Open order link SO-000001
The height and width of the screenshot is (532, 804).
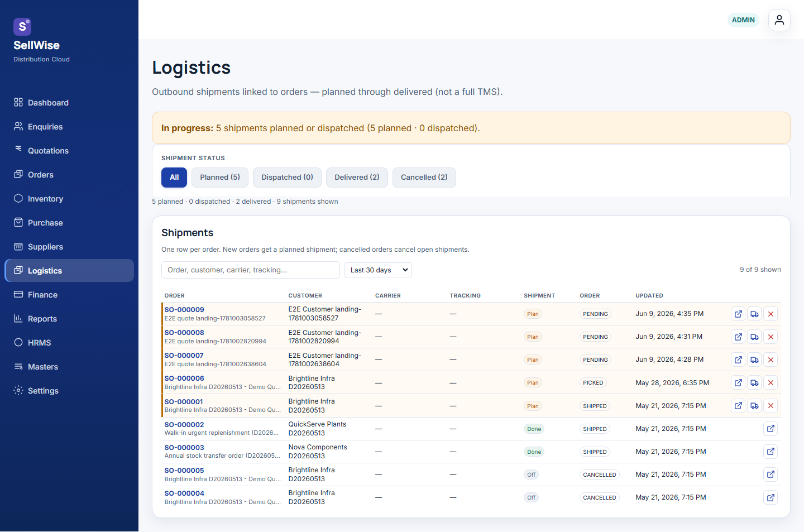pyautogui.click(x=184, y=402)
